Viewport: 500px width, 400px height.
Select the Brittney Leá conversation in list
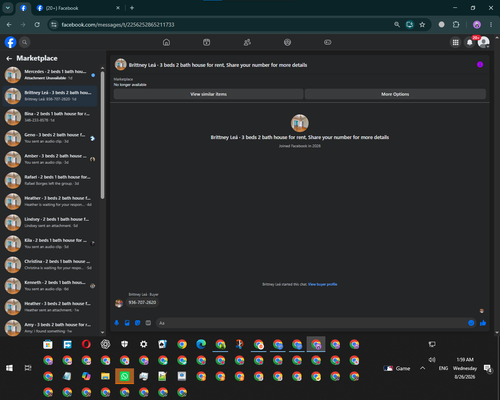point(50,96)
